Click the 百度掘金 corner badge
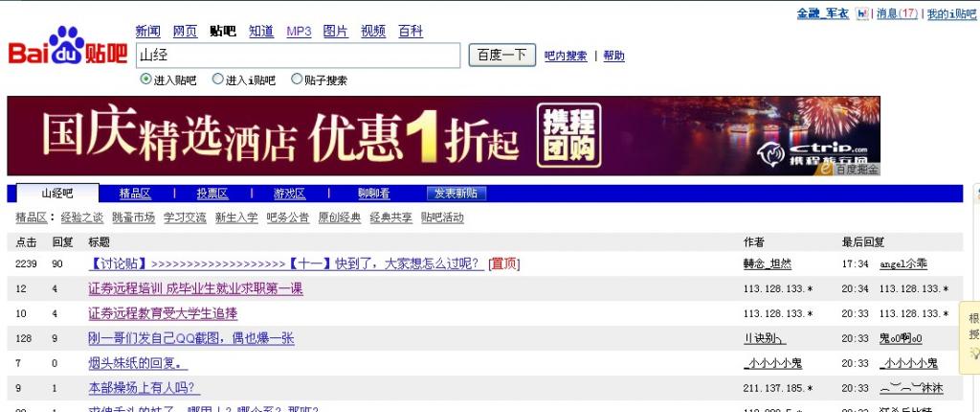This screenshot has height=412, width=980. (855, 170)
